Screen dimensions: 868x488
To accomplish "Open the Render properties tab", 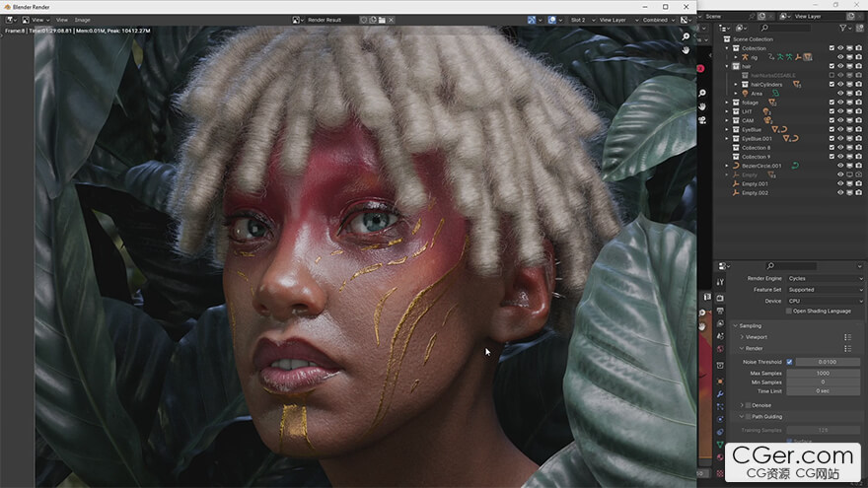I will click(720, 298).
